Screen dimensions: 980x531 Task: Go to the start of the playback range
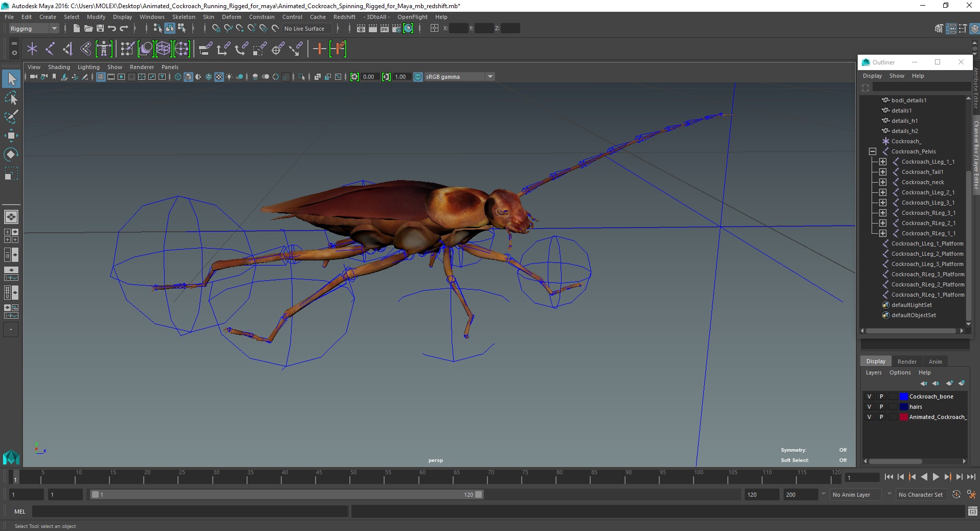click(889, 477)
